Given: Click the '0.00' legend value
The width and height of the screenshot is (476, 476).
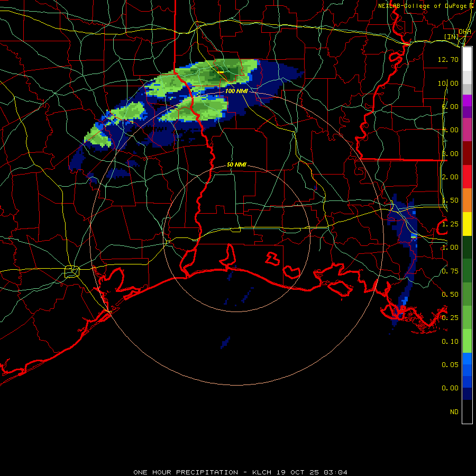Looking at the screenshot, I should (x=450, y=388).
